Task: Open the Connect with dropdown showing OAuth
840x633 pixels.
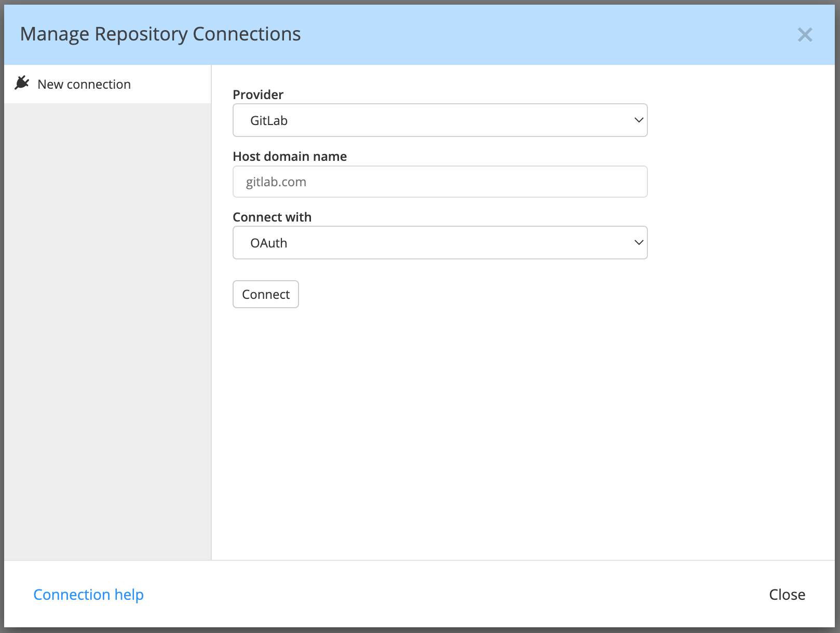Action: (x=440, y=243)
